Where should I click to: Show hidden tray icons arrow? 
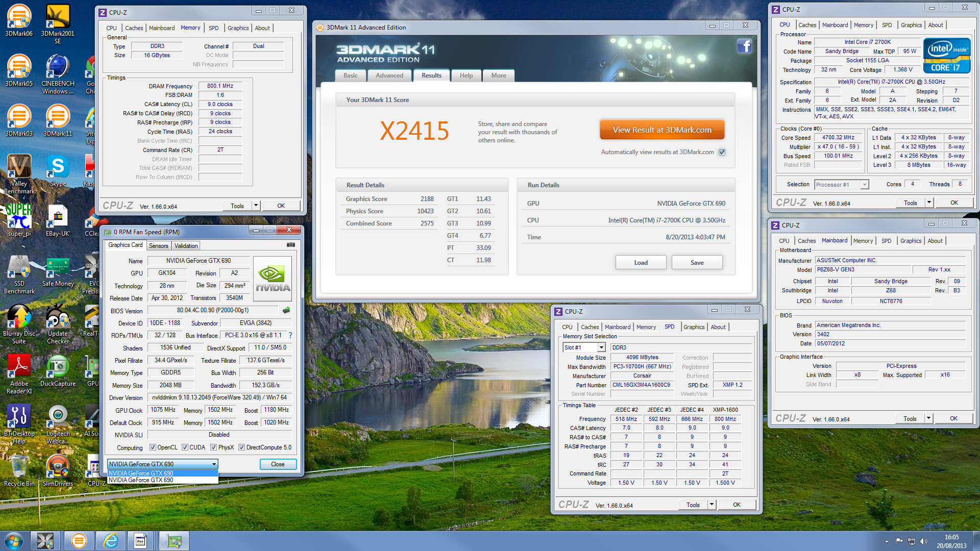(887, 541)
